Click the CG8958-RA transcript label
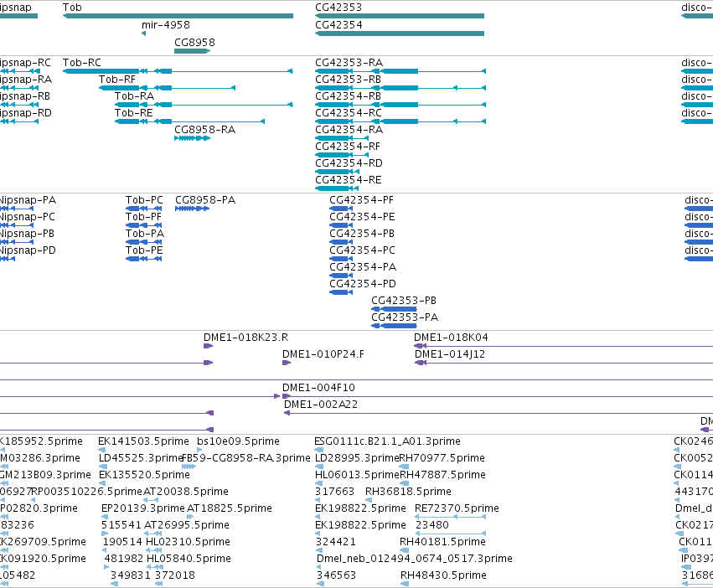Viewport: 713px width, 588px height. 205,130
